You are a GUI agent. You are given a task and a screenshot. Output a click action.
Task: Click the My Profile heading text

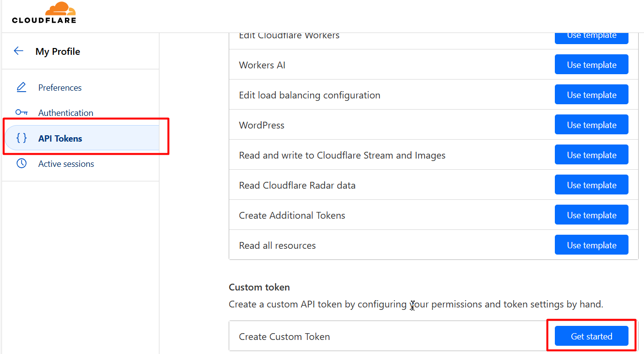point(58,51)
